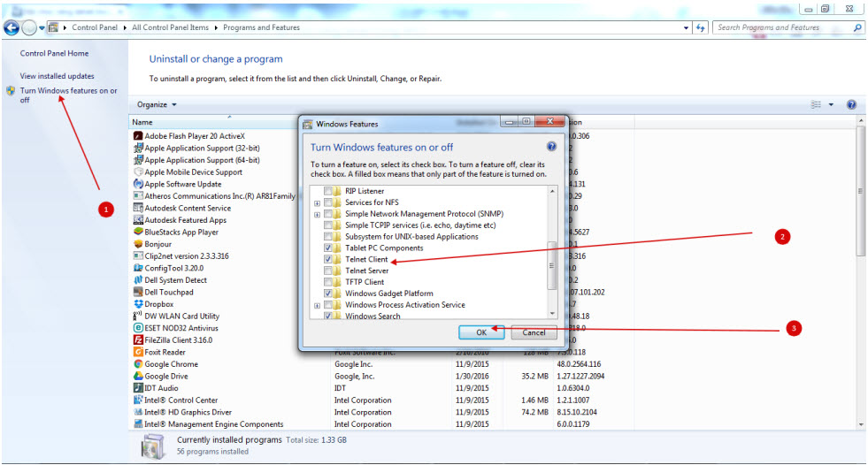Screen dimensions: 868x465
Task: Click the Name column header
Action: pos(142,122)
